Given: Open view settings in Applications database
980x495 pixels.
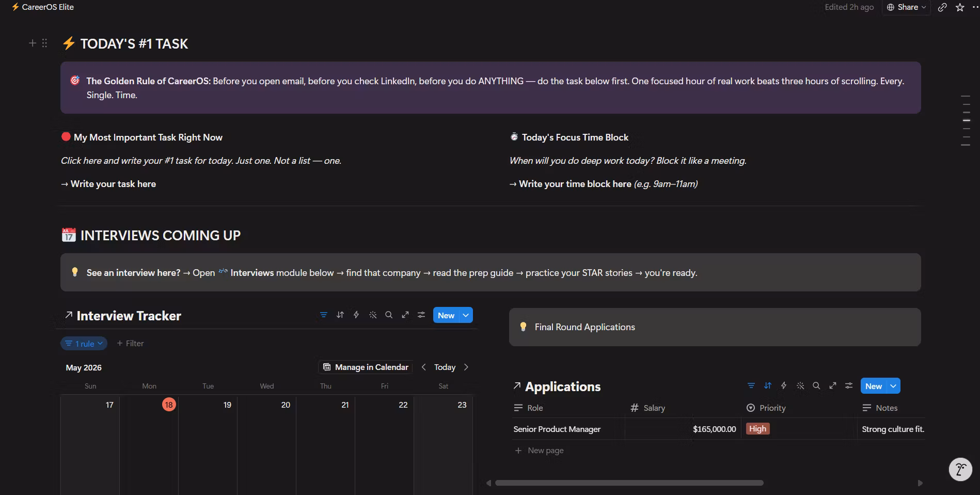Looking at the screenshot, I should (x=849, y=386).
